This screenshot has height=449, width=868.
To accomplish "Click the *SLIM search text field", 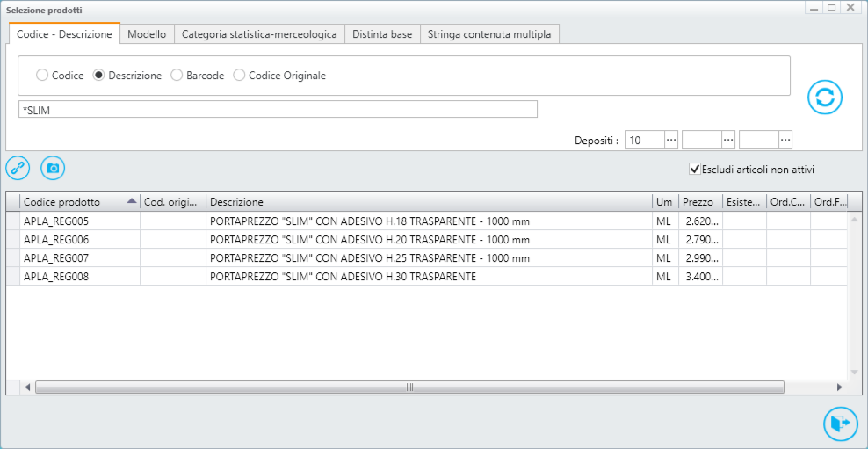I will tap(278, 109).
